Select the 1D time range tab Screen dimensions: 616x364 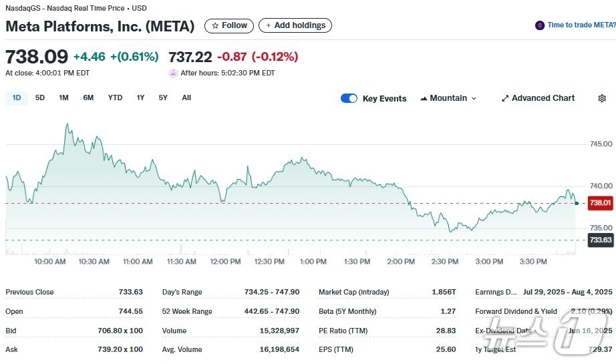[17, 98]
